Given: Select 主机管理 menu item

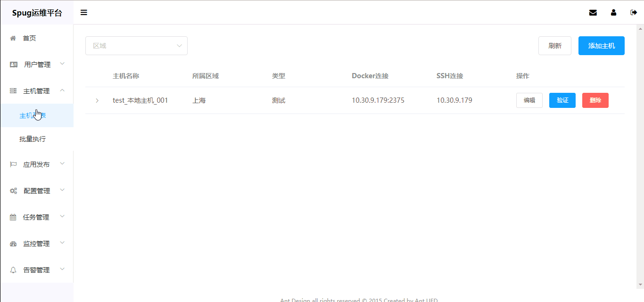Looking at the screenshot, I should (x=36, y=91).
